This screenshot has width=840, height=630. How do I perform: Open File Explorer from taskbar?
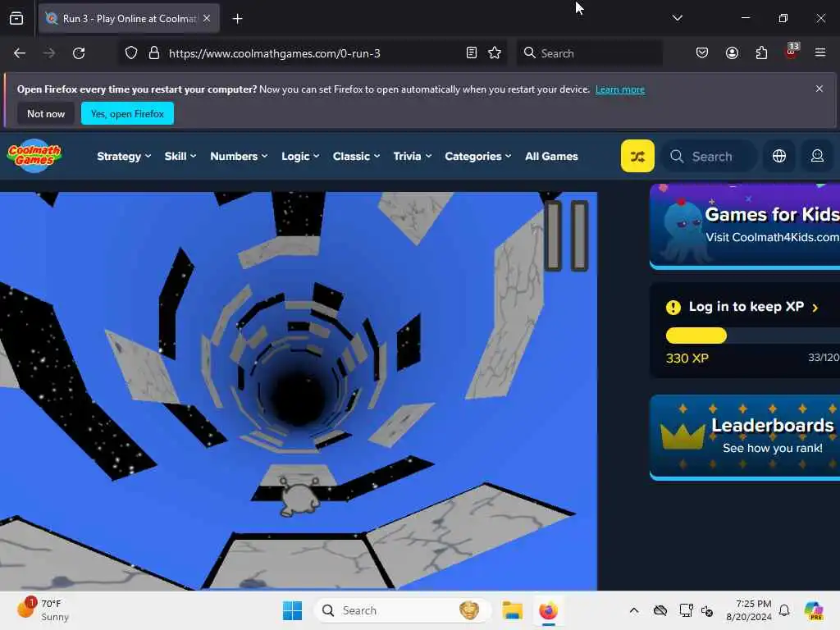pyautogui.click(x=512, y=610)
